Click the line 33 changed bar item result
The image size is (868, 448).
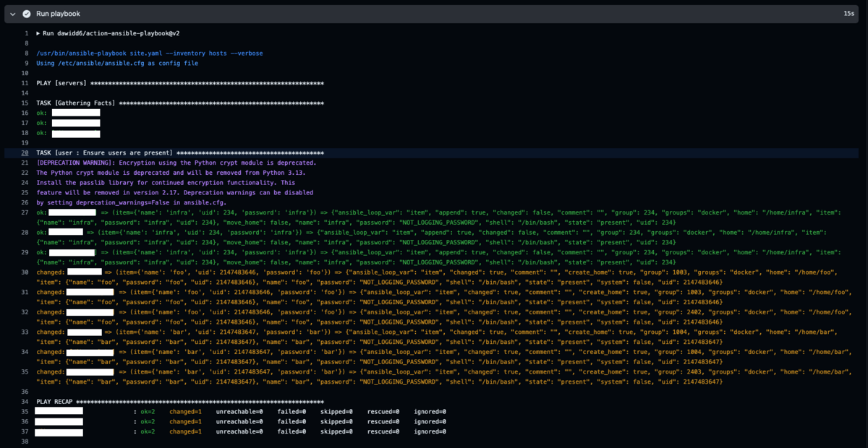438,337
